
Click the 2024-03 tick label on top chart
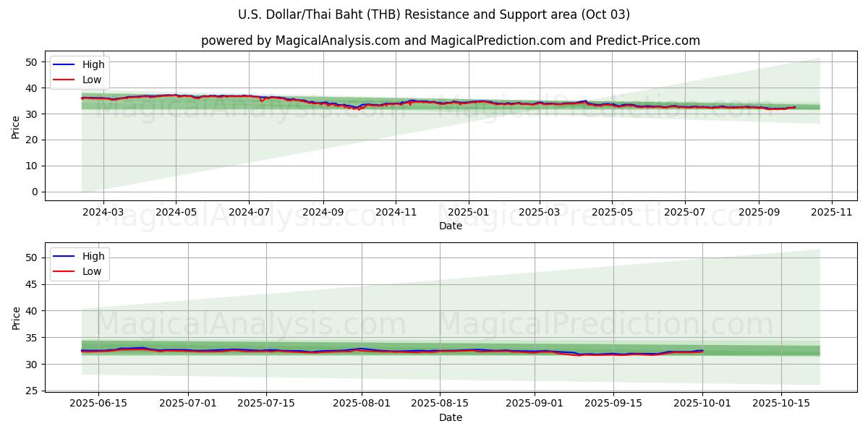(x=103, y=213)
